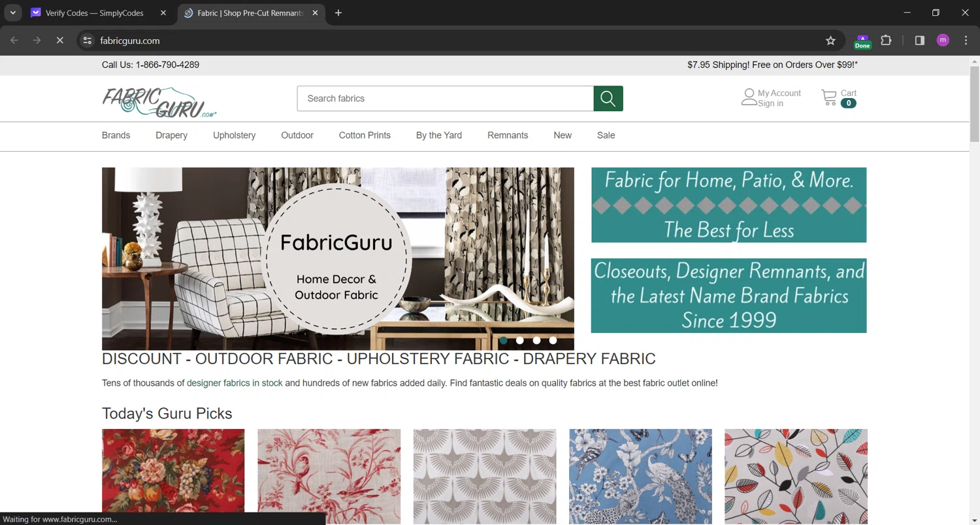Click the Today's Guru Picks heading

[x=167, y=414]
